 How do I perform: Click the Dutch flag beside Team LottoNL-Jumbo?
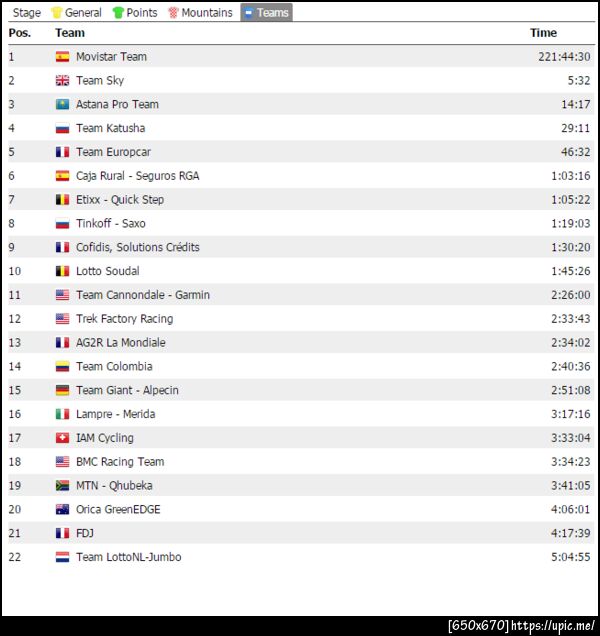(x=62, y=557)
